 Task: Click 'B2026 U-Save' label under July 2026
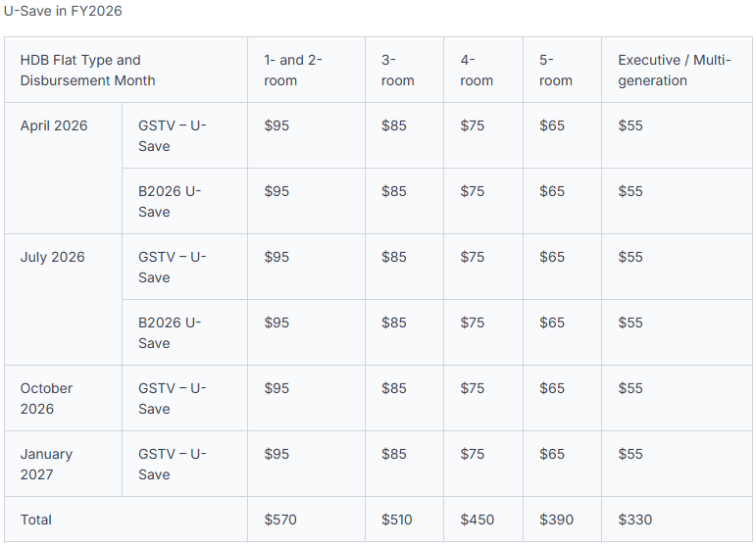(x=170, y=333)
